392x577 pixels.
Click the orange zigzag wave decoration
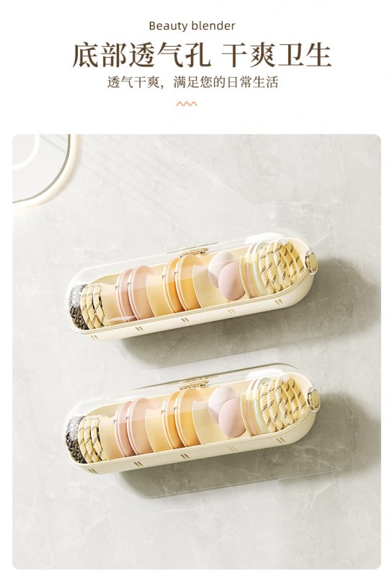pyautogui.click(x=187, y=104)
